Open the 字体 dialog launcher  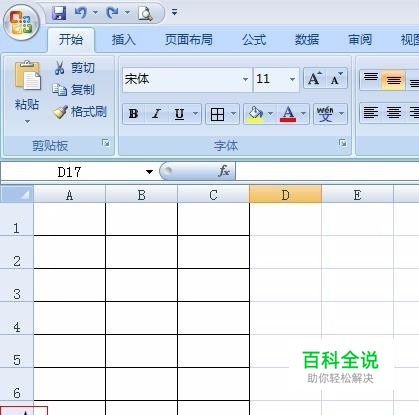tap(342, 143)
